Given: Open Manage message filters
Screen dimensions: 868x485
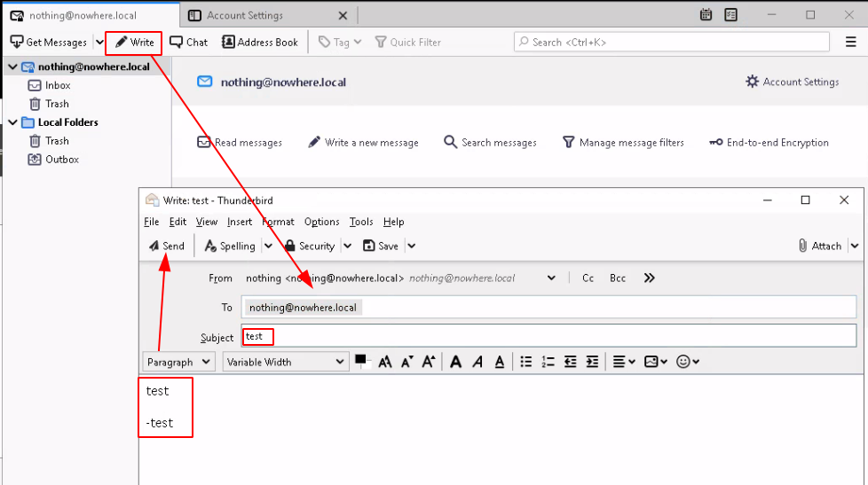Looking at the screenshot, I should [623, 143].
